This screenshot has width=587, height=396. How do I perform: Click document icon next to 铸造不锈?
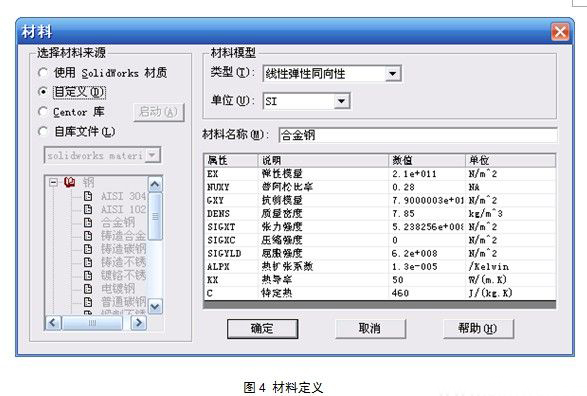pos(88,262)
